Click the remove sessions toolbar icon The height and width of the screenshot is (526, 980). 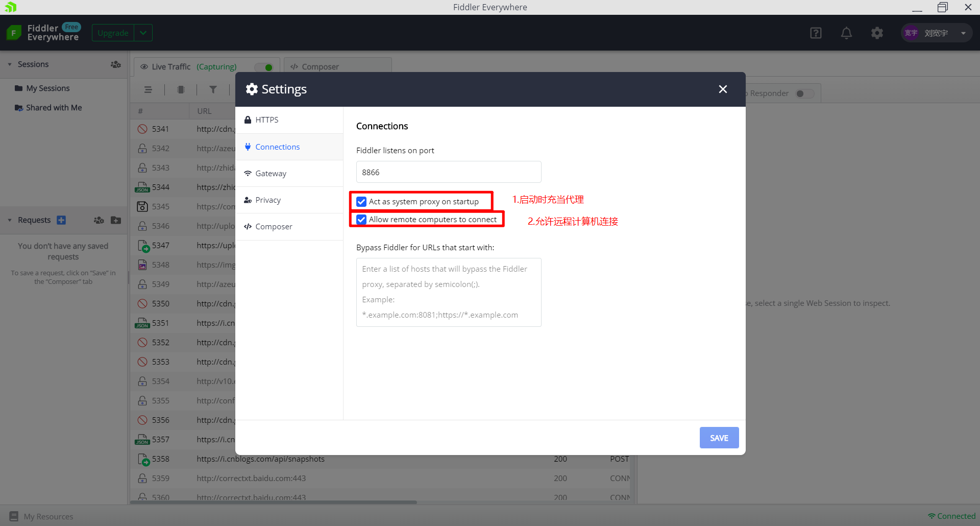point(181,90)
